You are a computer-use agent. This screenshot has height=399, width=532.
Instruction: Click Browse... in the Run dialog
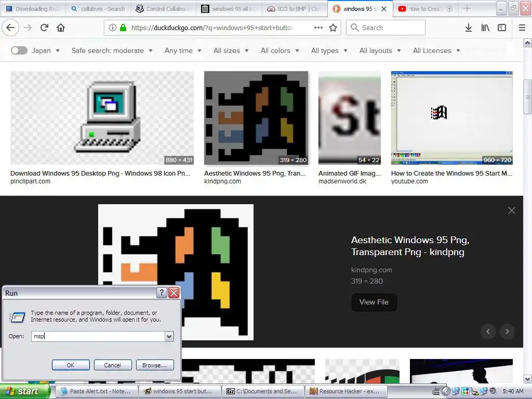point(155,365)
